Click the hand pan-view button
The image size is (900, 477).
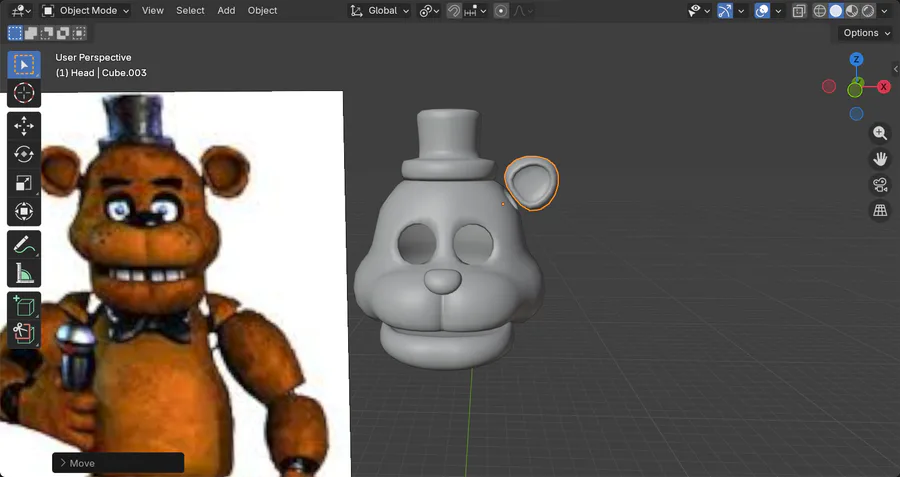pos(880,159)
